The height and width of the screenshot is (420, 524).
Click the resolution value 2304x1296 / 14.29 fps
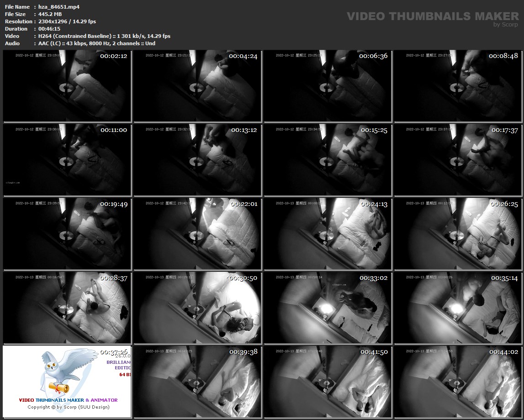pyautogui.click(x=67, y=21)
